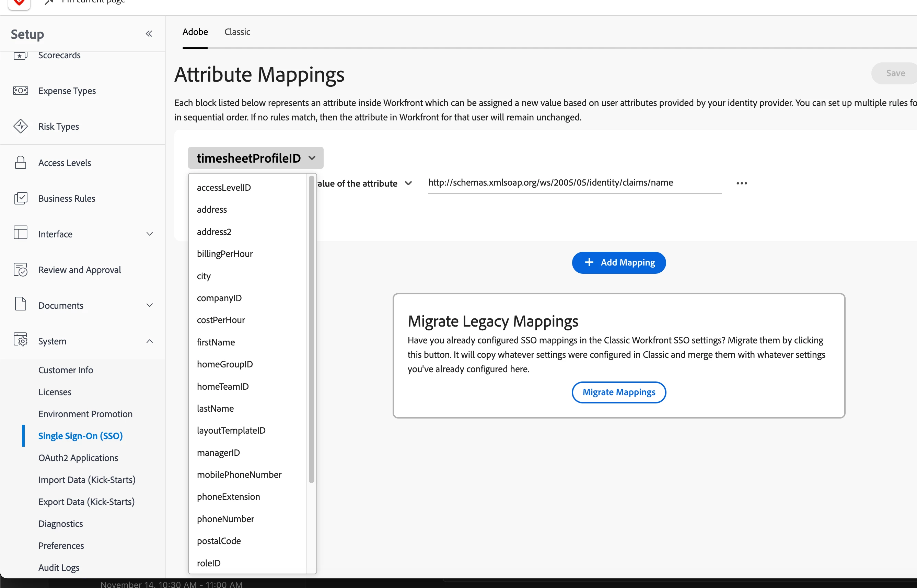Click the Expense Types money icon

[21, 91]
